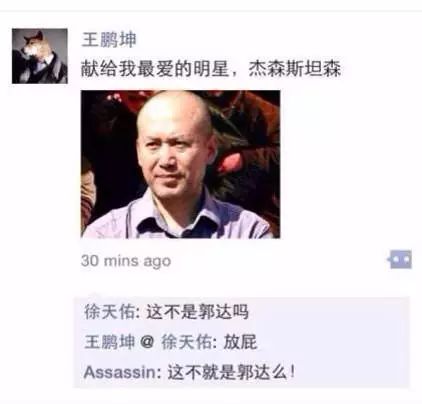422x404 pixels.
Task: Tap the bald head area in the photo
Action: (x=173, y=110)
